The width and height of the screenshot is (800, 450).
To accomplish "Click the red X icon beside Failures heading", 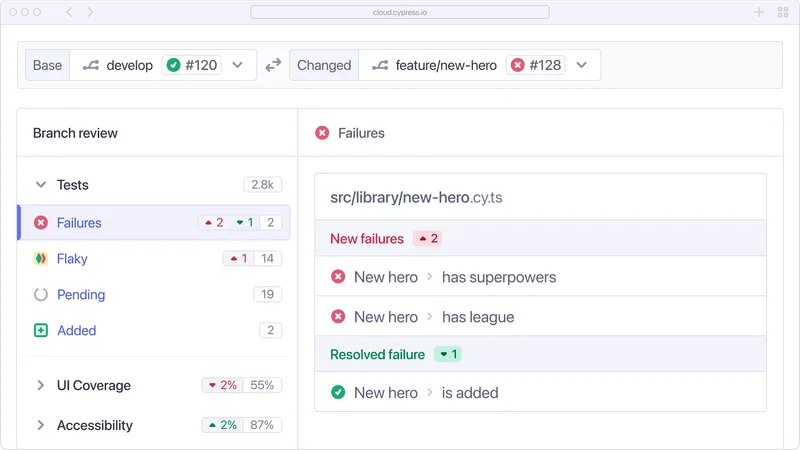I will point(322,133).
